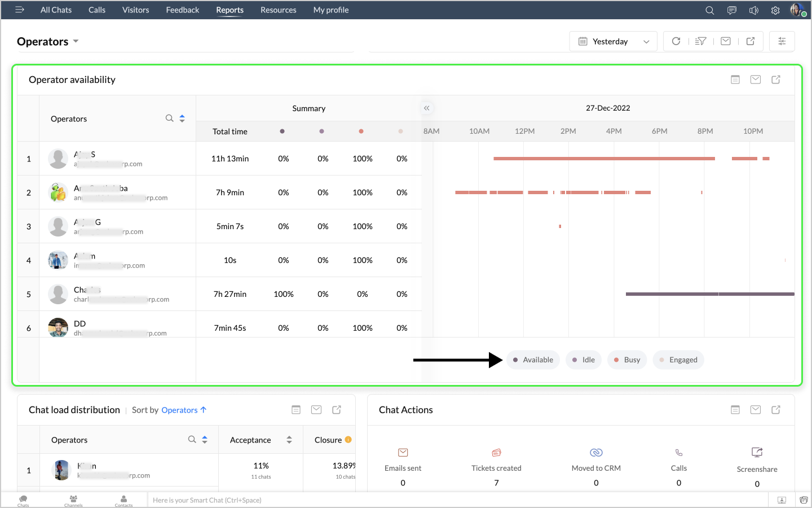Click the search magnifier icon in top bar
This screenshot has width=812, height=508.
point(710,10)
